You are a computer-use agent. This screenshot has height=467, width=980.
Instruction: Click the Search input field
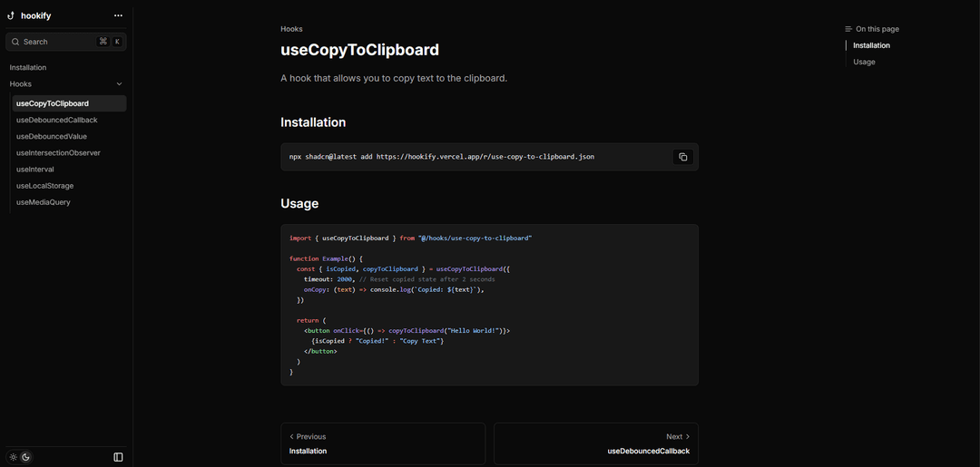pyautogui.click(x=59, y=42)
